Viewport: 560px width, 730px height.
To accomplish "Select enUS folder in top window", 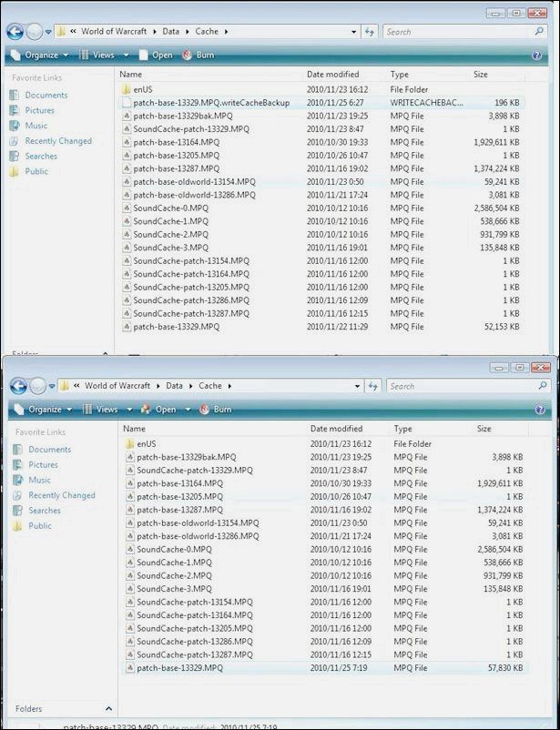I will 321,89.
